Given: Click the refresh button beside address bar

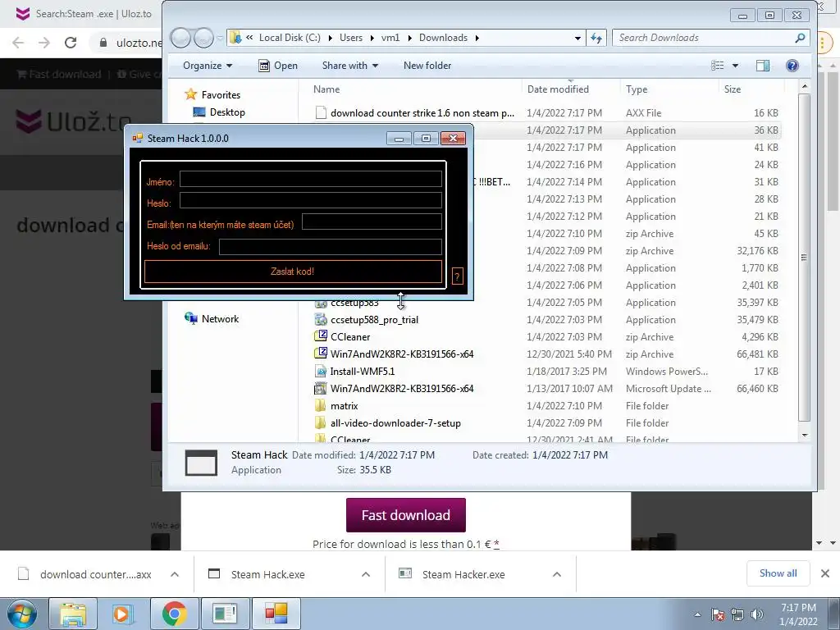Looking at the screenshot, I should [x=596, y=38].
